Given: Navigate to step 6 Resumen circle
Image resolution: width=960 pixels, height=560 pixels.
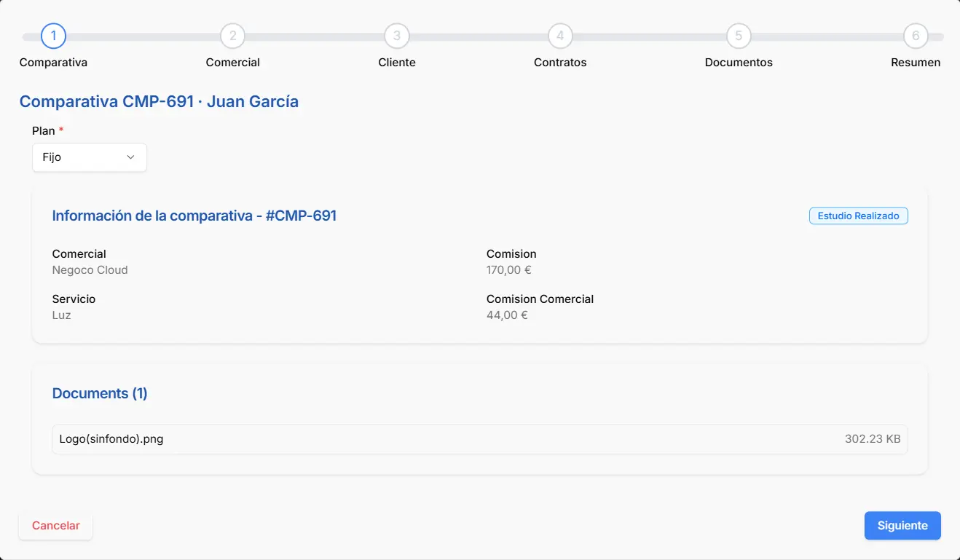Looking at the screenshot, I should pyautogui.click(x=916, y=36).
